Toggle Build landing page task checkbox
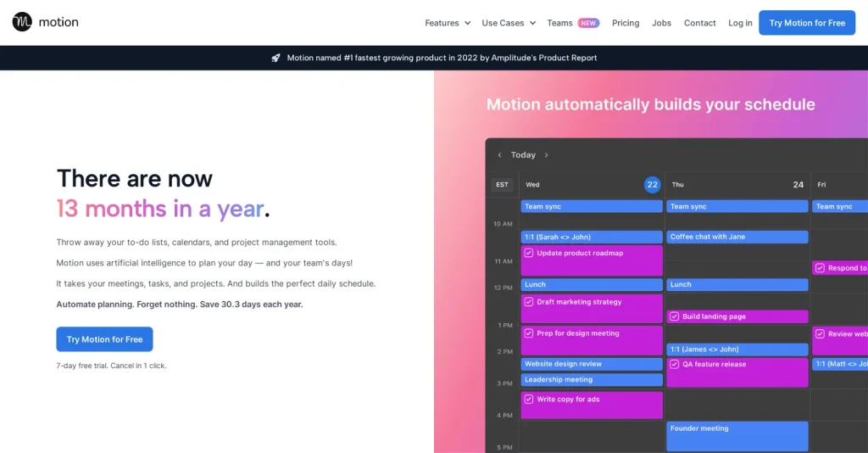 (x=675, y=316)
